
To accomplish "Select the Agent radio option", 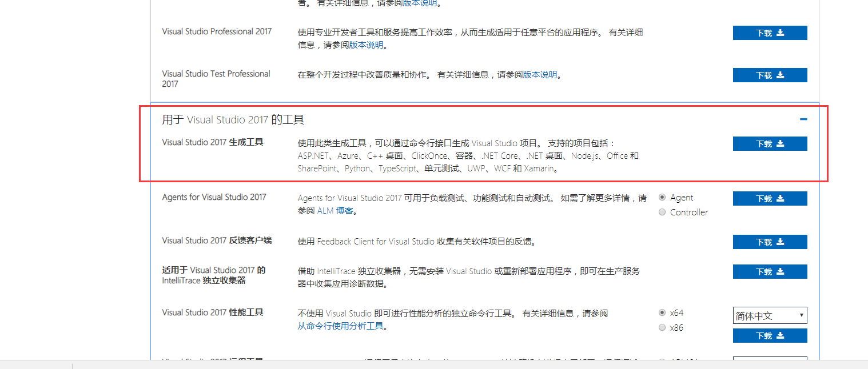I will coord(662,198).
